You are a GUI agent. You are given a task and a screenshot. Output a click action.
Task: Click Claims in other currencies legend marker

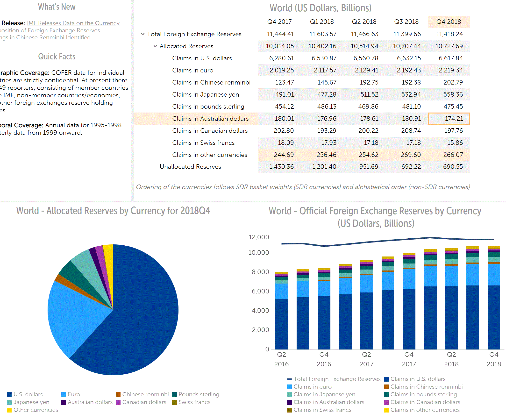click(x=386, y=410)
